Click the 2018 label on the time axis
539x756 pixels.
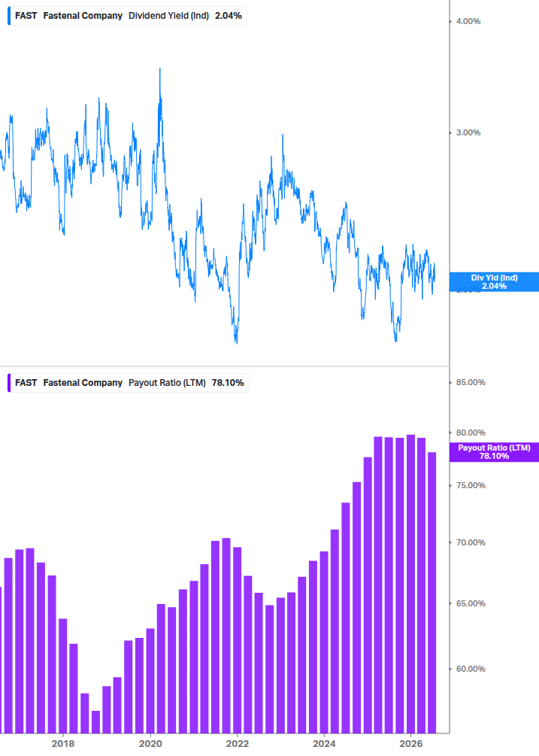(63, 743)
